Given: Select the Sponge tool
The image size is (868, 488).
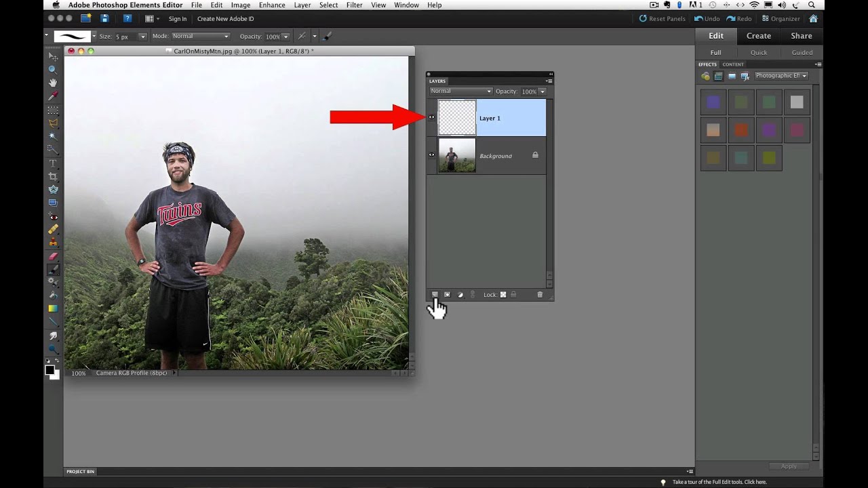Looking at the screenshot, I should point(53,349).
